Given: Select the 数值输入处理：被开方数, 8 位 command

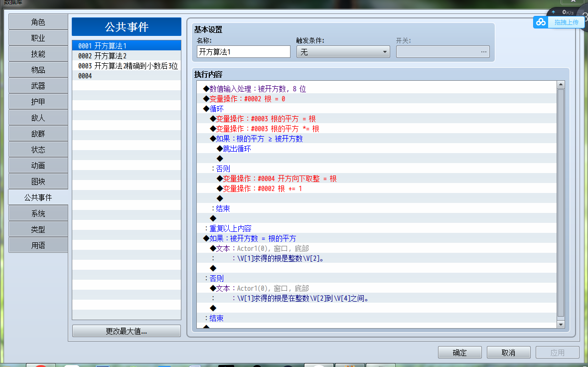Looking at the screenshot, I should 377,89.
